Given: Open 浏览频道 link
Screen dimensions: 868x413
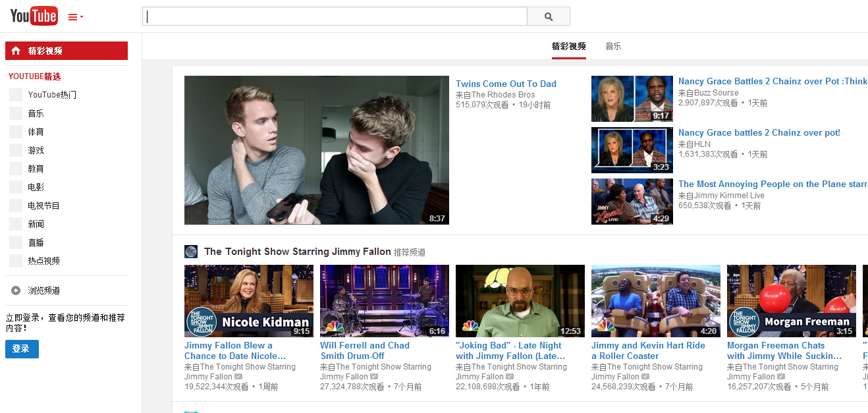Looking at the screenshot, I should [43, 290].
